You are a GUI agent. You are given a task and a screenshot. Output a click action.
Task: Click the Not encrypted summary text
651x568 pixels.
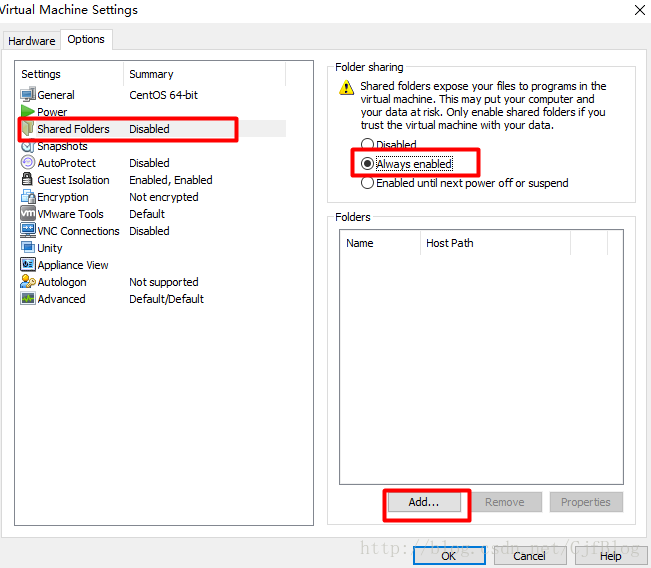[164, 197]
